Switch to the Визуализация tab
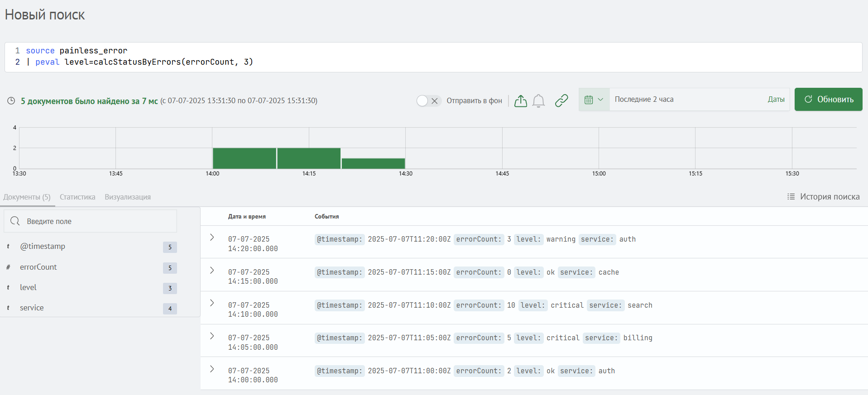868x395 pixels. (x=128, y=197)
